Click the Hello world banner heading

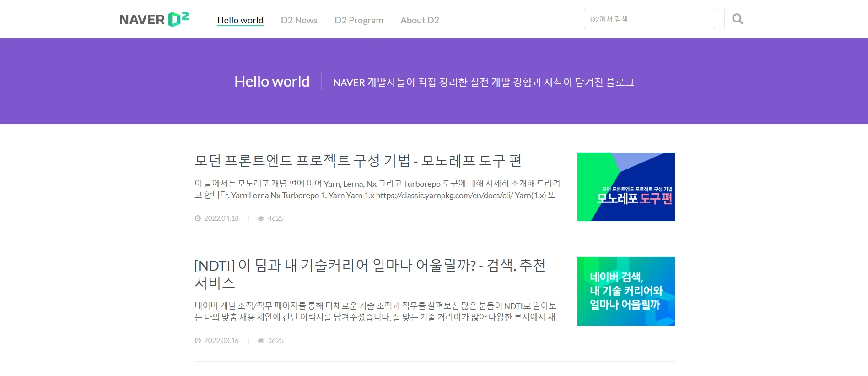pos(272,81)
